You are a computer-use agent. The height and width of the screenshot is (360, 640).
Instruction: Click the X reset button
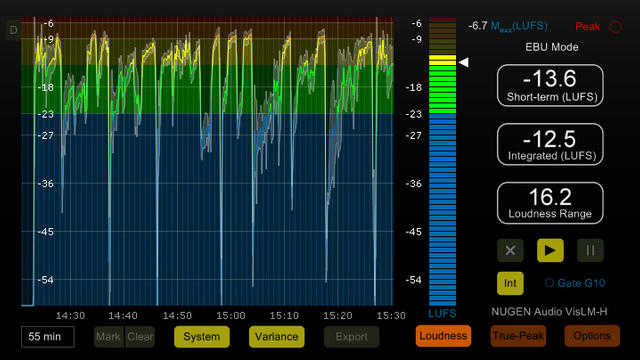[x=510, y=250]
